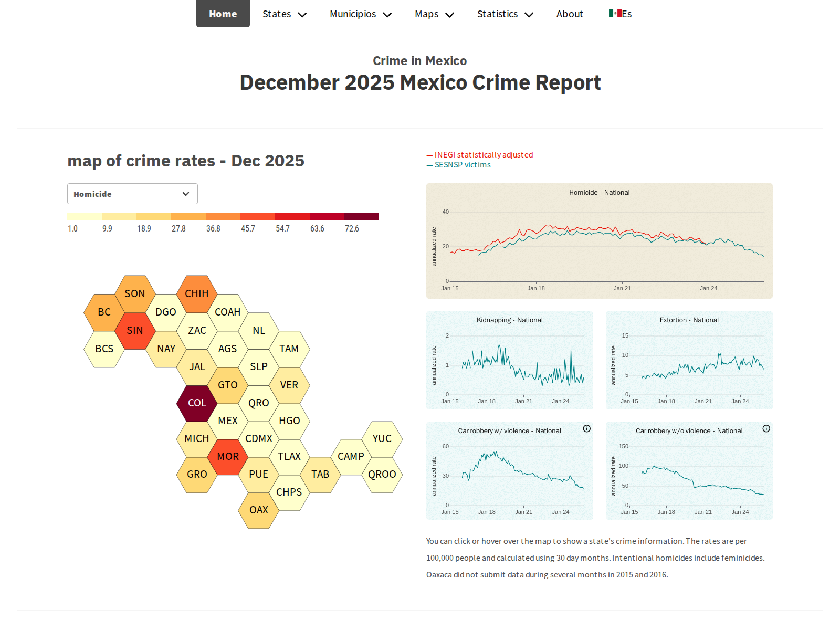This screenshot has height=630, width=840.
Task: Select the YUC hexagon on the map
Action: (x=382, y=438)
